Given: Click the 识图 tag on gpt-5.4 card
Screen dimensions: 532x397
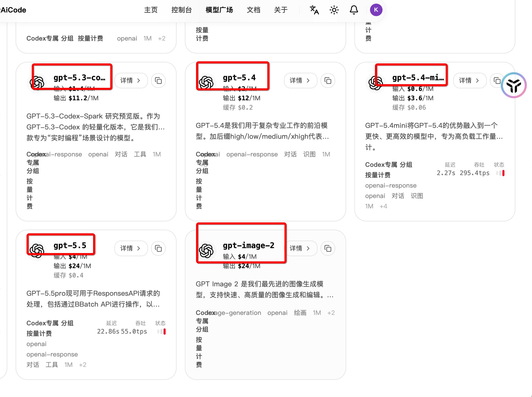Looking at the screenshot, I should pyautogui.click(x=309, y=154).
